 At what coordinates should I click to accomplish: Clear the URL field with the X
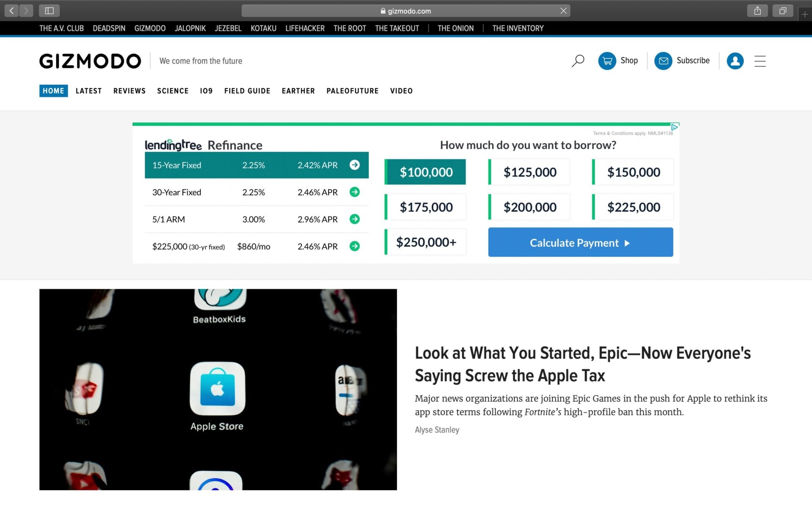tap(563, 11)
